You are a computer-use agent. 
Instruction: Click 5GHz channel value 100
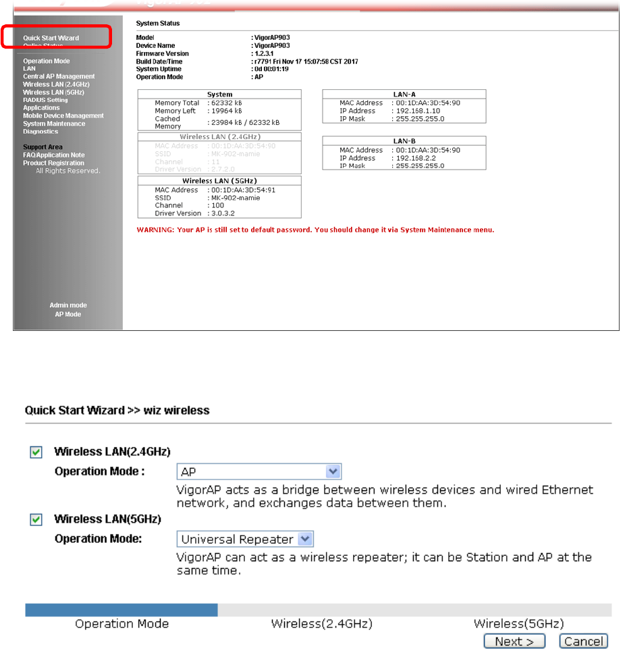pos(217,205)
